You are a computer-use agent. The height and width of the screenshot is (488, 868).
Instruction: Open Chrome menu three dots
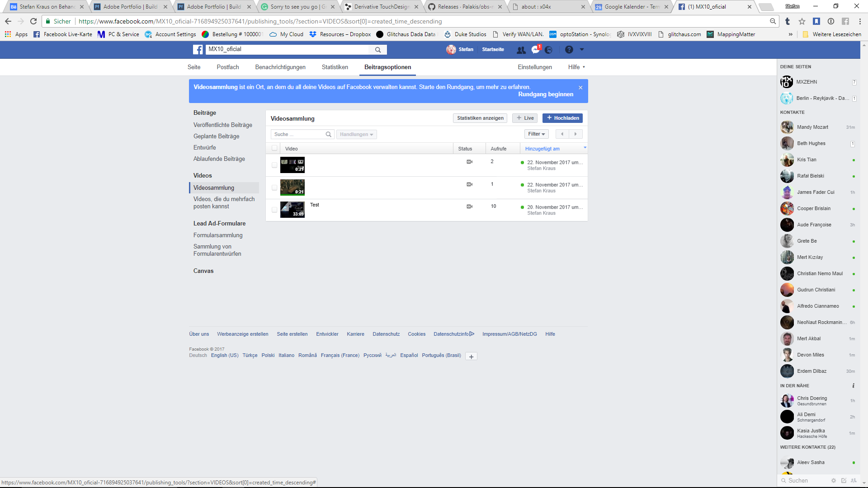pyautogui.click(x=860, y=21)
